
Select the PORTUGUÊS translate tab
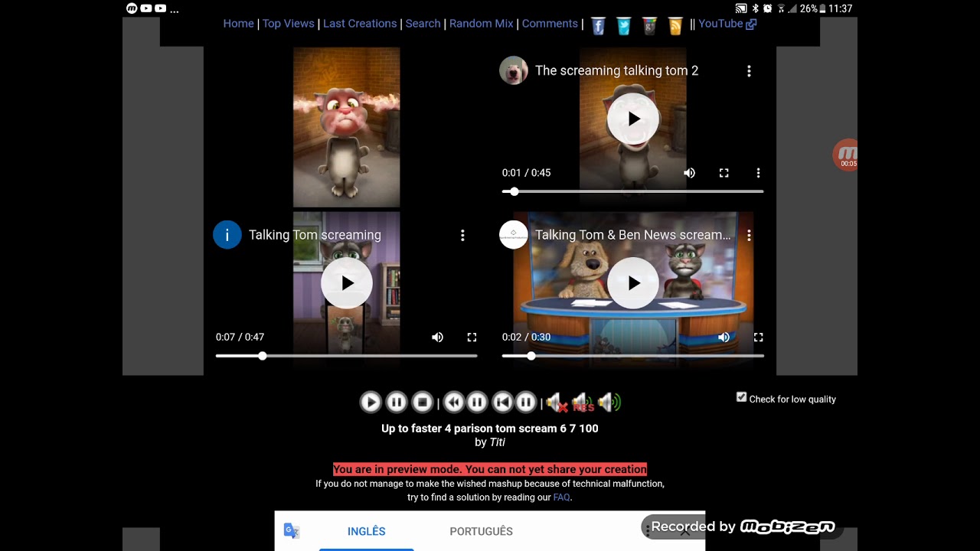[x=481, y=531]
